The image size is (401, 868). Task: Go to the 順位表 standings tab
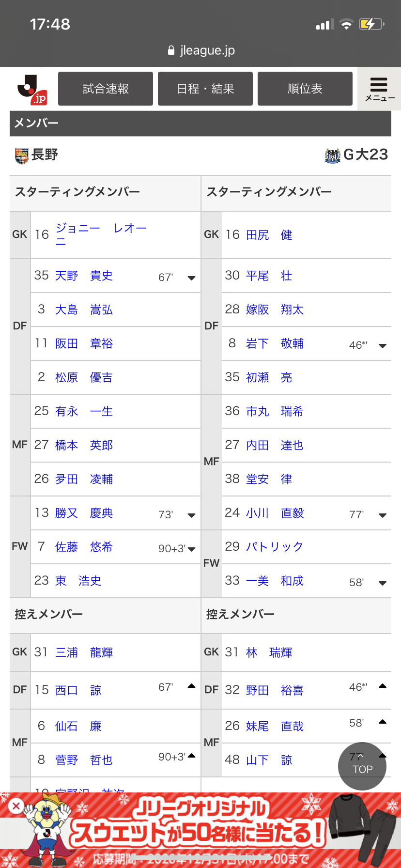305,89
